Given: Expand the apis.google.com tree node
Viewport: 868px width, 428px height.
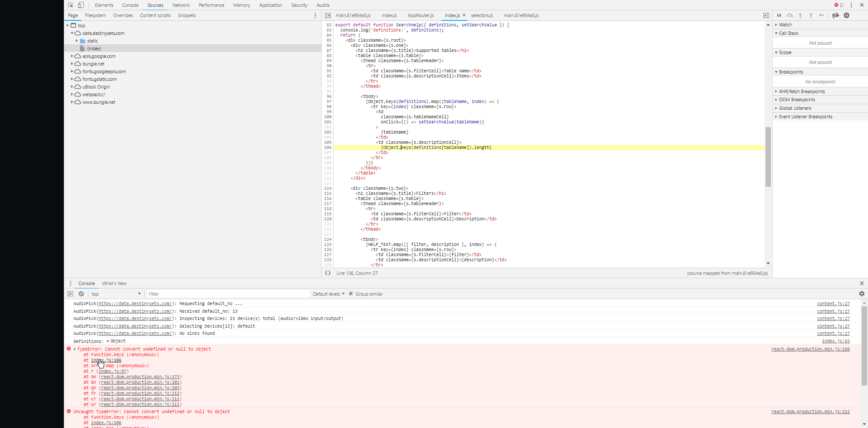Looking at the screenshot, I should pos(72,56).
